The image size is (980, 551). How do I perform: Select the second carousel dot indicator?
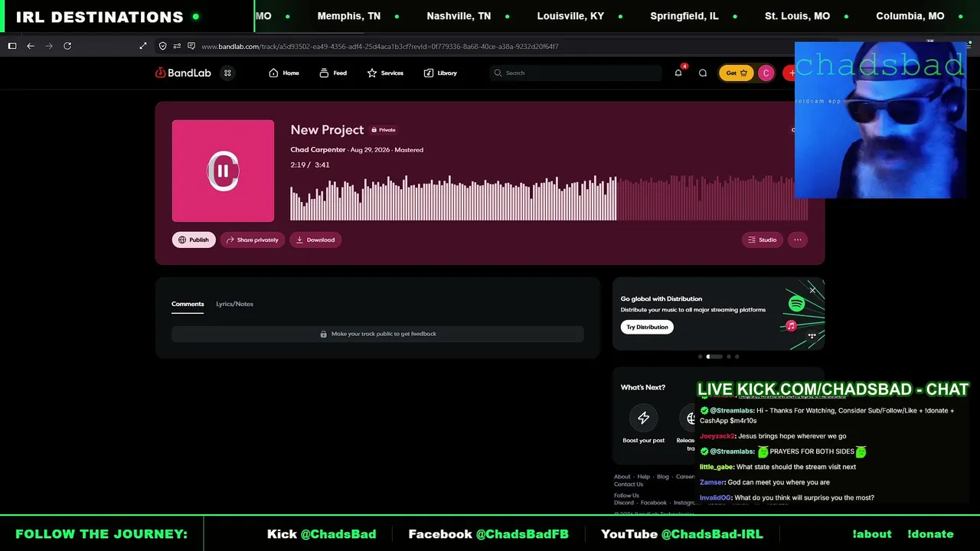click(x=713, y=357)
